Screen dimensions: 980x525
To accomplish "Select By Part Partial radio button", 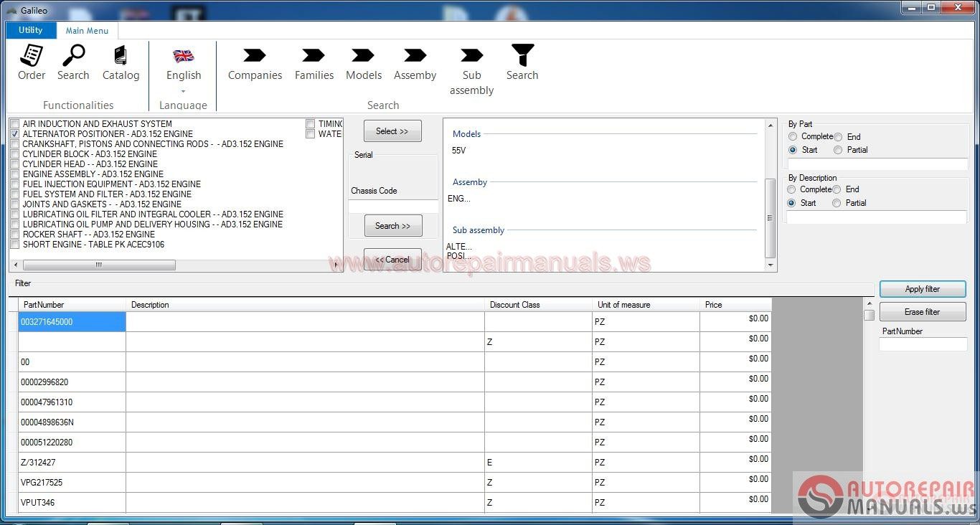I will pos(838,150).
